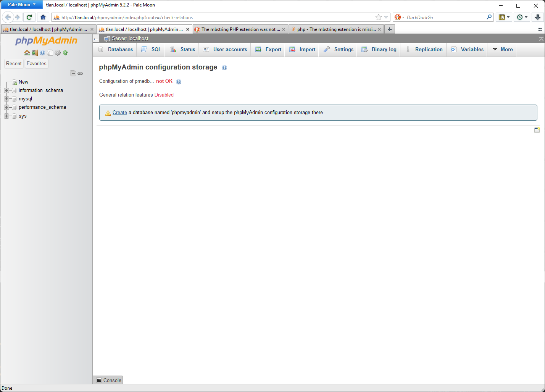The width and height of the screenshot is (545, 392).
Task: Go to phpMyAdmin Home via house icon
Action: [27, 53]
